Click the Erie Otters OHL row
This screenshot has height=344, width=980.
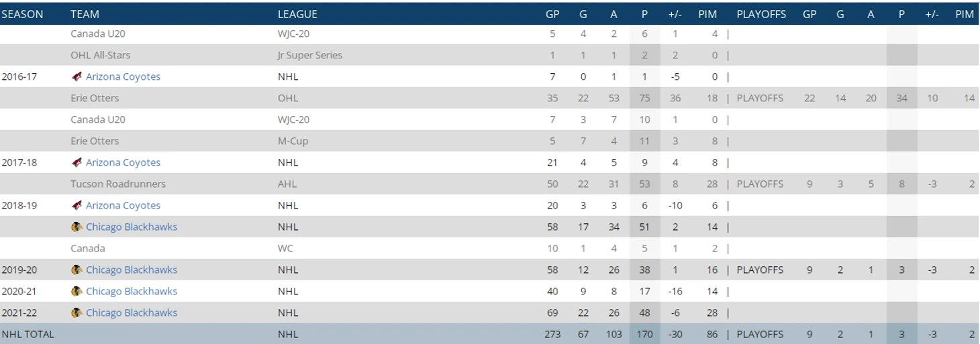[x=490, y=98]
